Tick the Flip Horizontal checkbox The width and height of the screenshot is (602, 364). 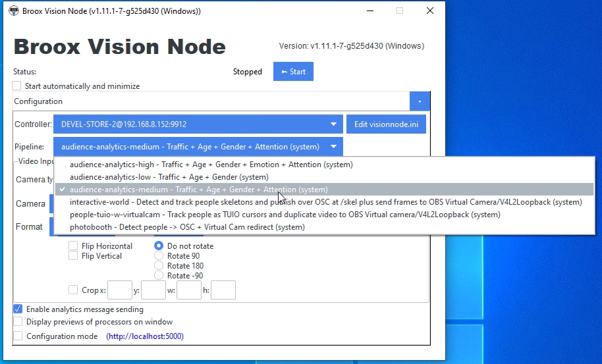[73, 246]
